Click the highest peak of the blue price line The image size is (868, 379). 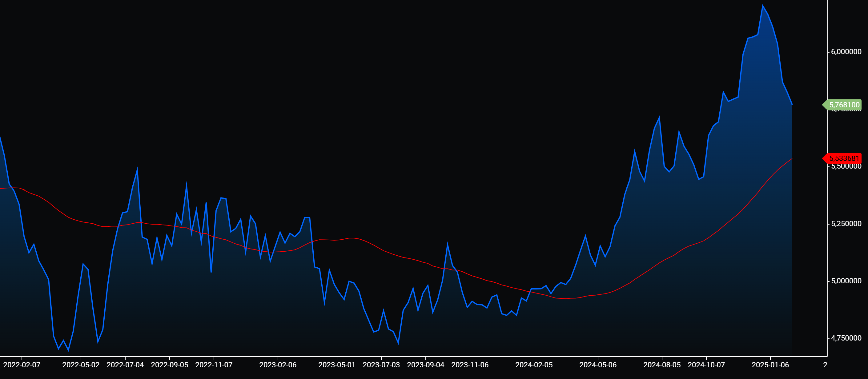763,6
